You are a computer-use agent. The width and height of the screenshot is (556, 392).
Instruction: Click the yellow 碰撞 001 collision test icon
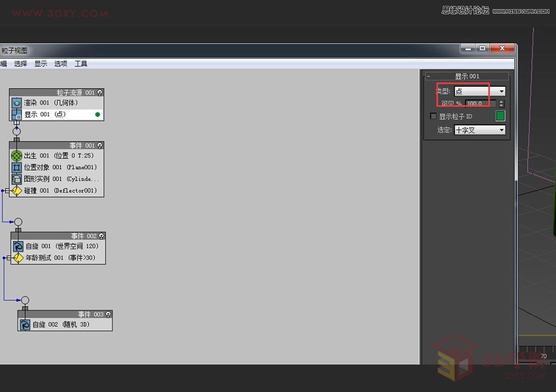tap(16, 190)
